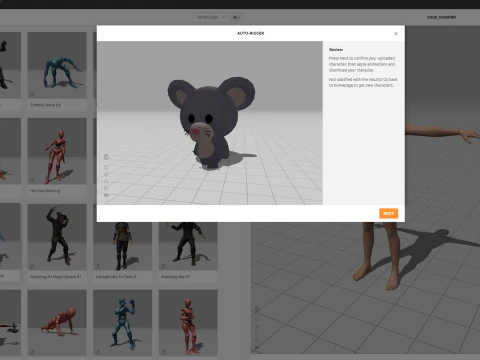Select the Zombie Stand Up animation thumbnail

[57, 65]
